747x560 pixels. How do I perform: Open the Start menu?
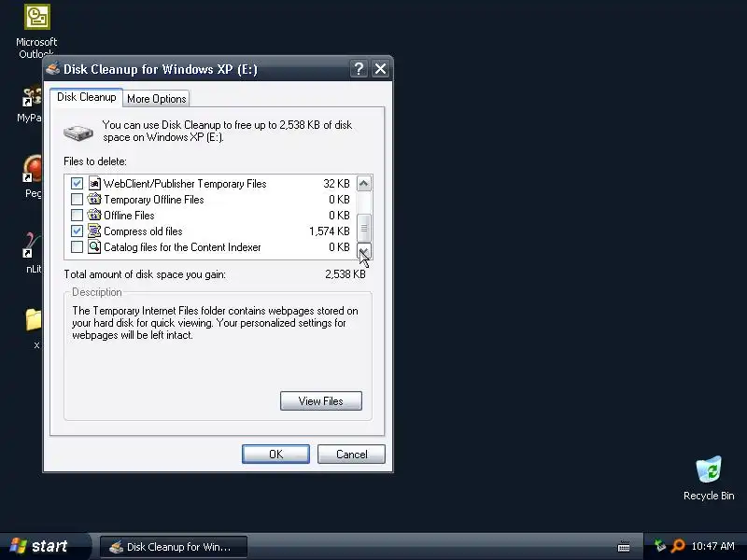(44, 546)
